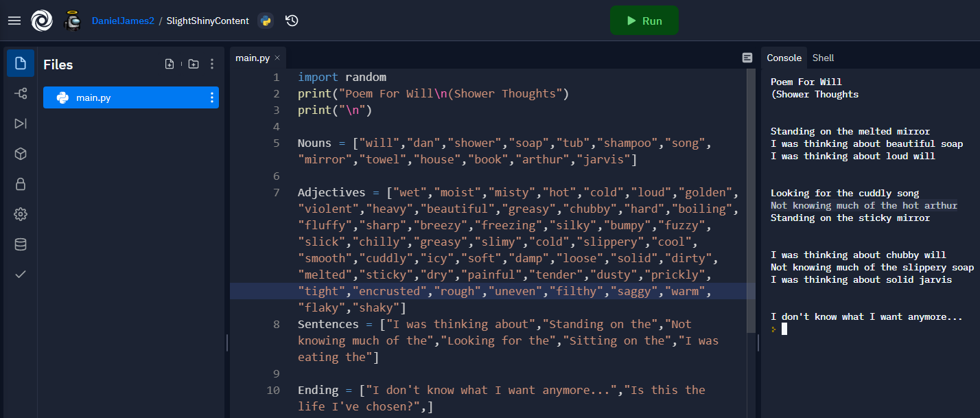Click the new file icon

(170, 64)
